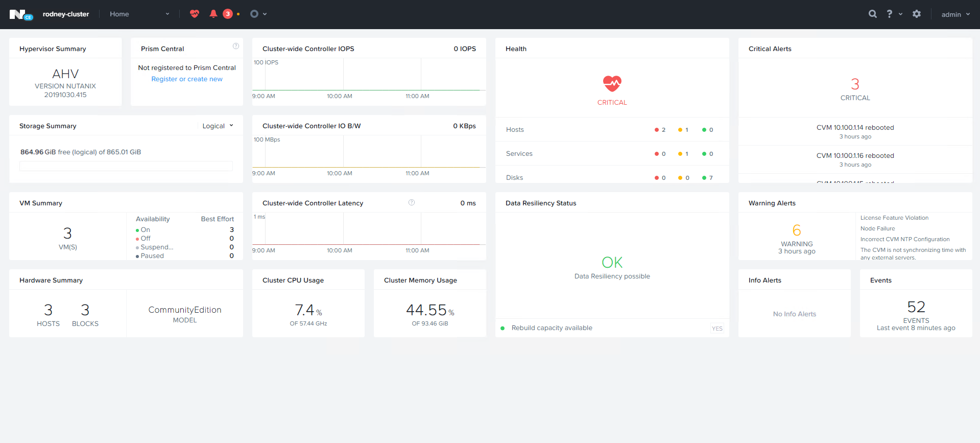Open Disks row in Health widget

(612, 177)
